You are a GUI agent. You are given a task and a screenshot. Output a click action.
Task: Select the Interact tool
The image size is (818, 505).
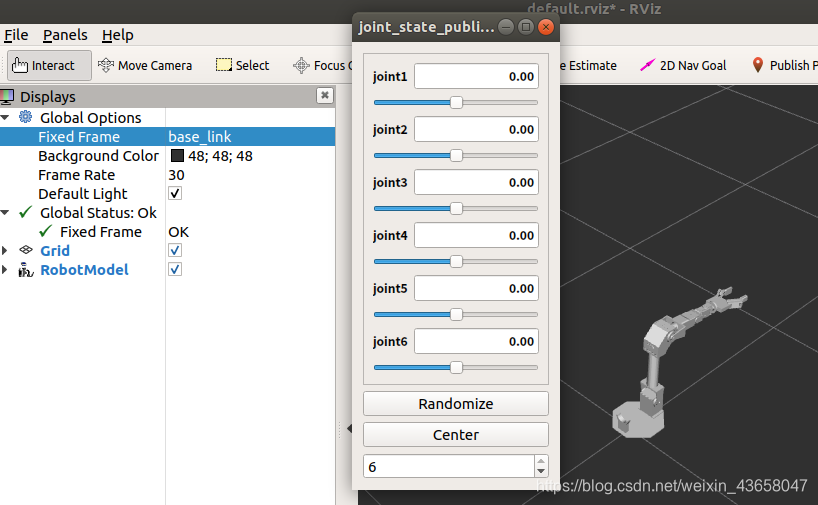49,65
